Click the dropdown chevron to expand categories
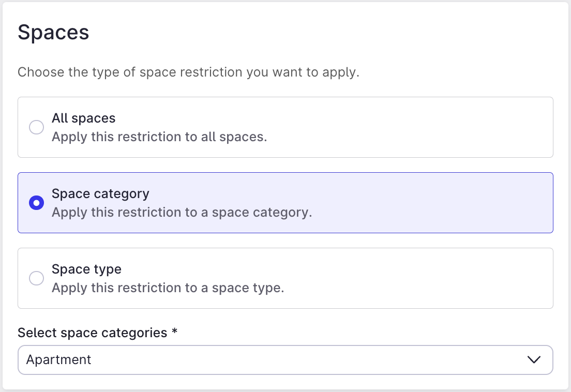Viewport: 571px width, 392px height. point(534,359)
